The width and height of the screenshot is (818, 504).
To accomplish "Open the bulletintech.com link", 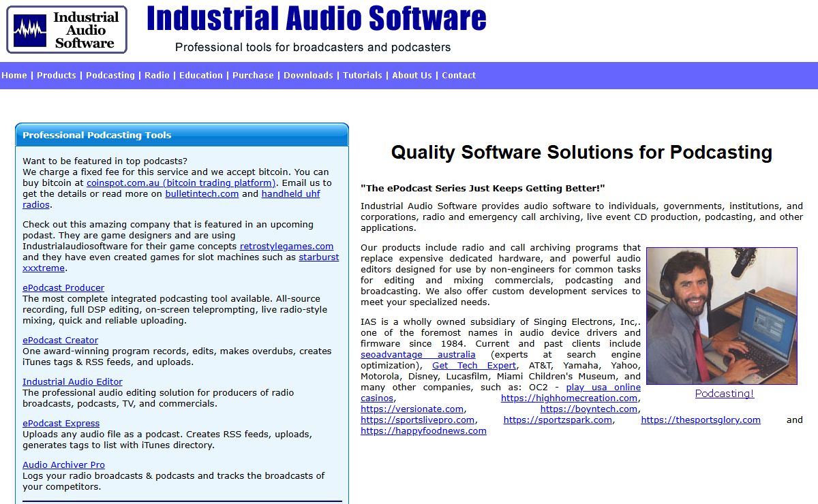I will (202, 193).
